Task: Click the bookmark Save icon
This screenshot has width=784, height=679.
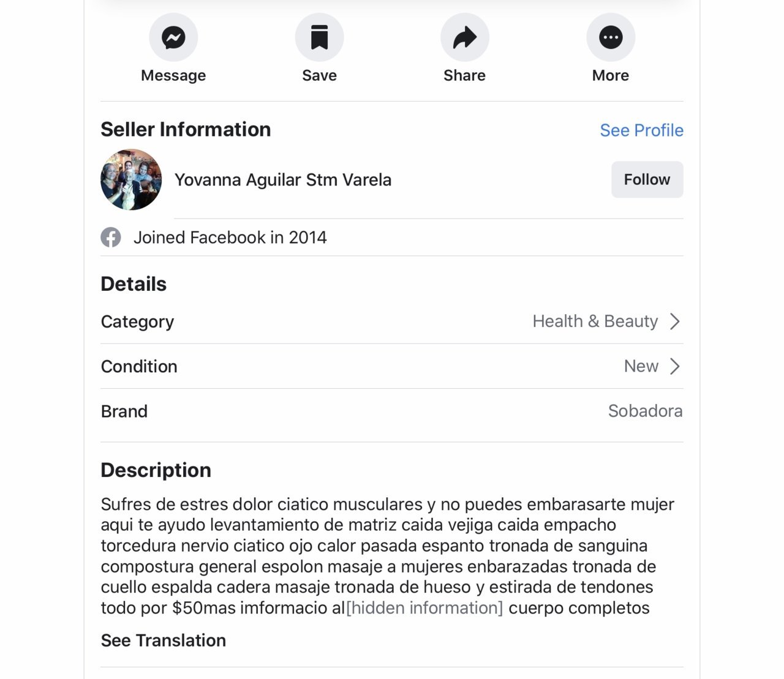Action: click(319, 37)
